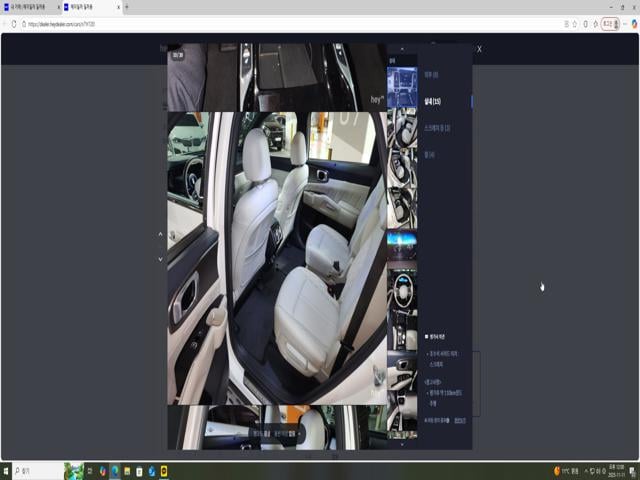Select the first photo category above 실내
This screenshot has width=640, height=480.
point(431,74)
